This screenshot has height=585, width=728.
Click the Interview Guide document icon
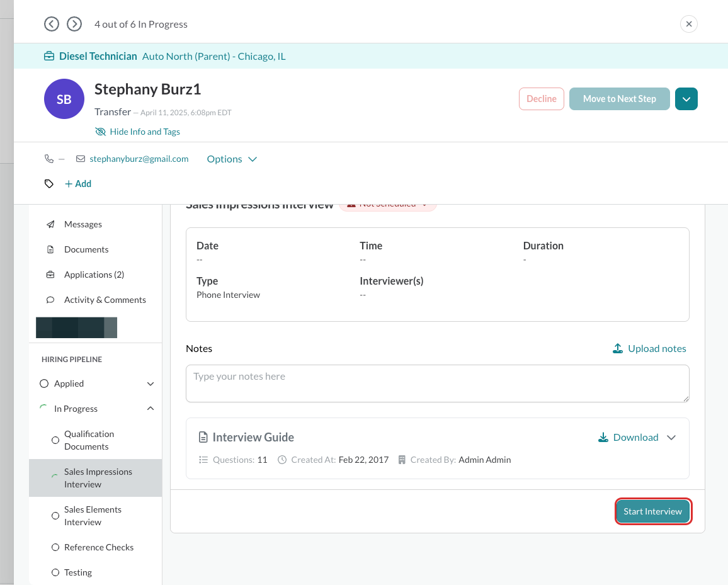203,438
